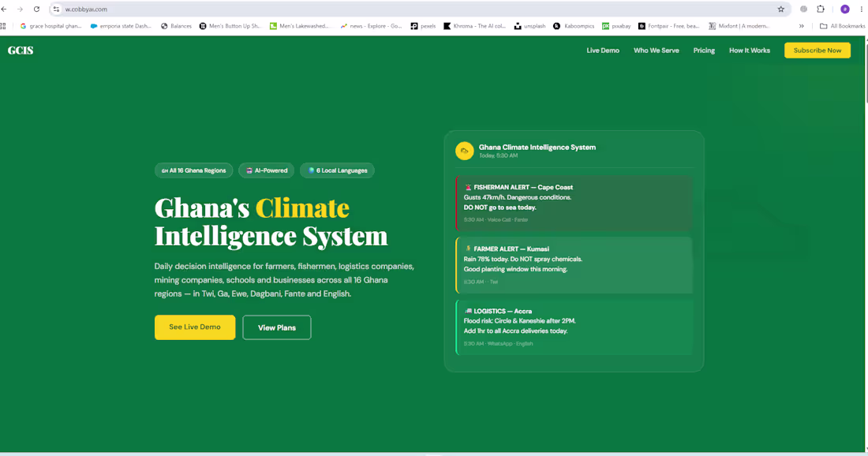The image size is (868, 456).
Task: Open the Chrome three-dot menu
Action: 862,9
